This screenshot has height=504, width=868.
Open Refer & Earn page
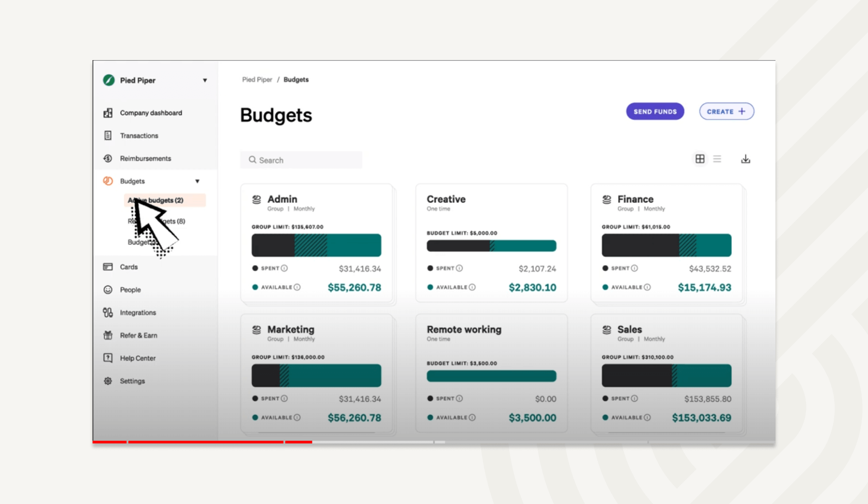coord(138,335)
